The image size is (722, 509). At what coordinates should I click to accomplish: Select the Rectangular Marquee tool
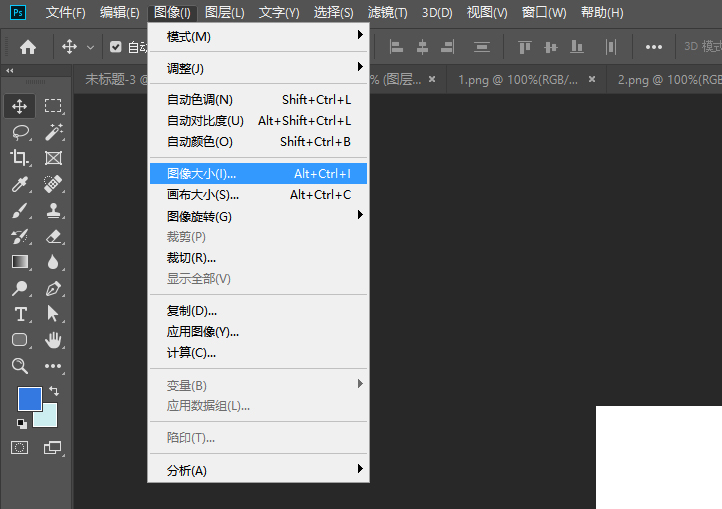coord(53,106)
